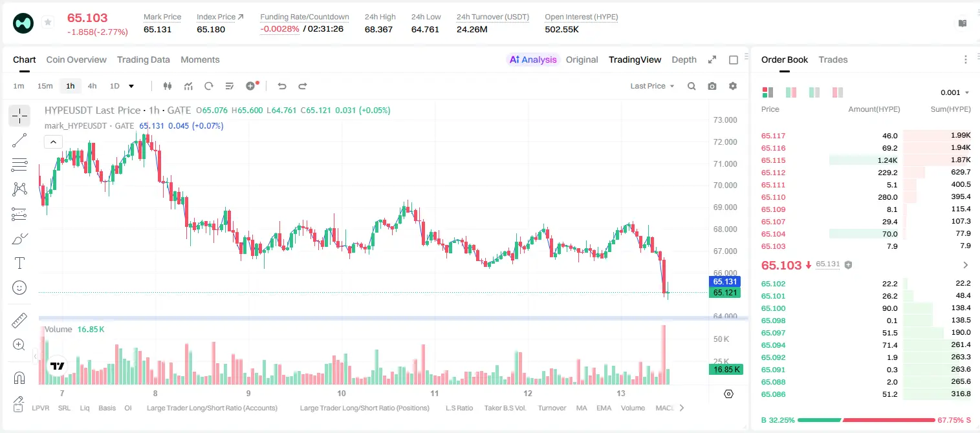The height and width of the screenshot is (433, 980).
Task: Open the Last Price dropdown
Action: coord(652,86)
